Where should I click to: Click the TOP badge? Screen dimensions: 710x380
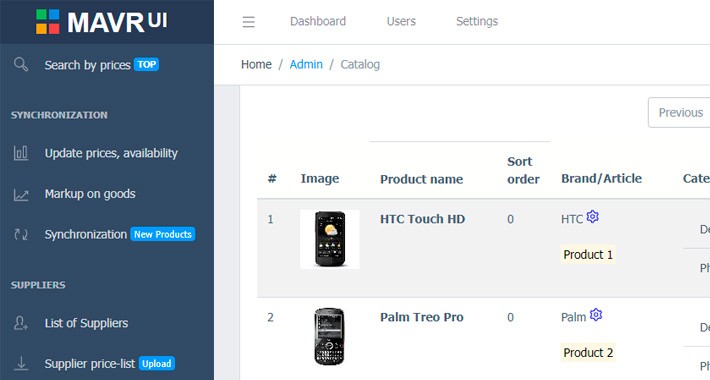click(146, 64)
